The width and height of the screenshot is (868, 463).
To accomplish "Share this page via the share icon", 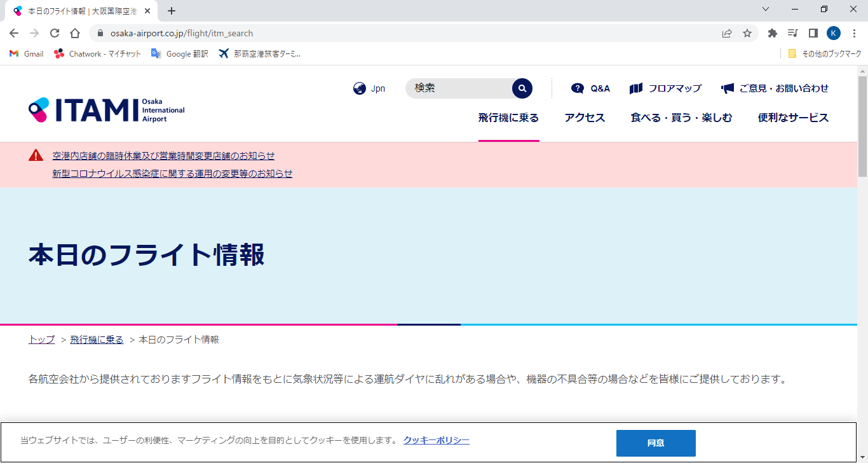I will (727, 33).
